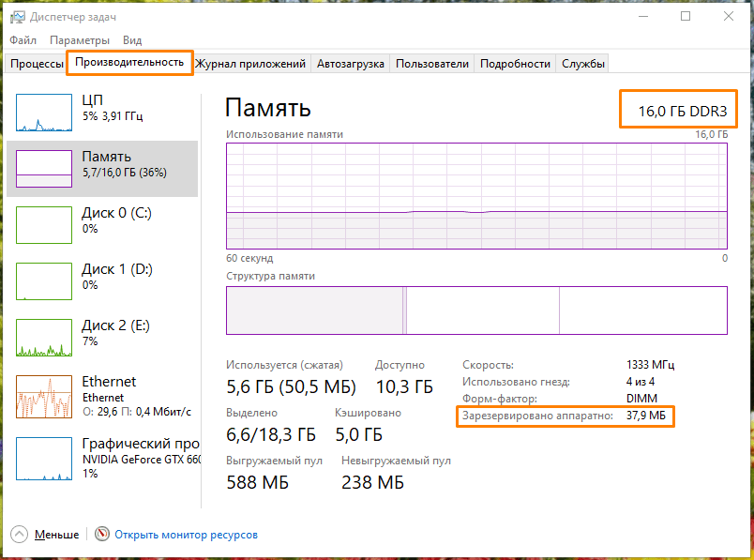The width and height of the screenshot is (754, 560).
Task: Click the Task Manager app icon in title bar
Action: (17, 17)
